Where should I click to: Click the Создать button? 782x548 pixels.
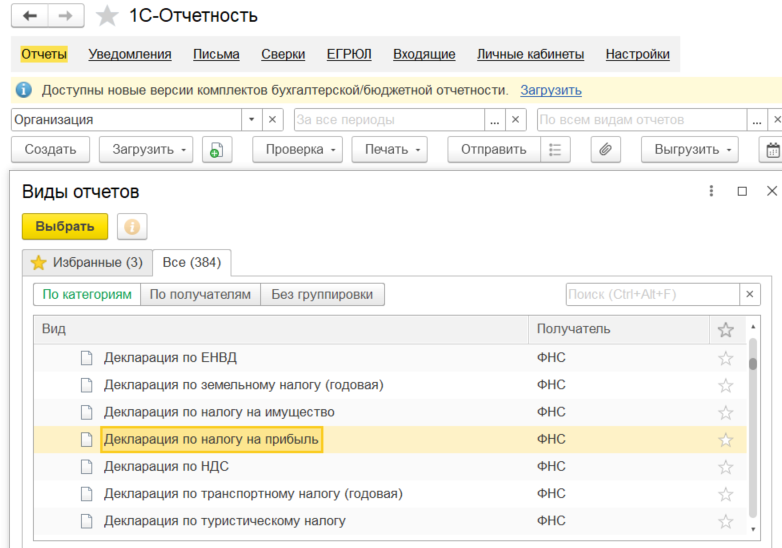coord(50,150)
